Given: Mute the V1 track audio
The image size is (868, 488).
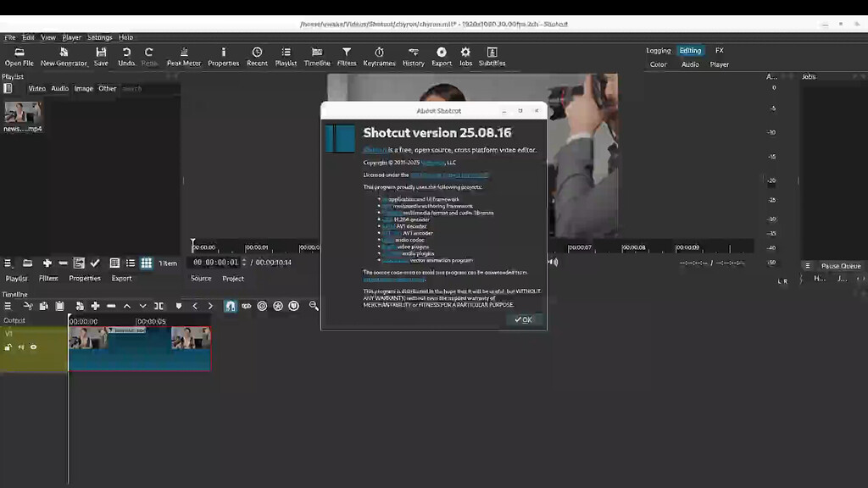Looking at the screenshot, I should tap(21, 347).
